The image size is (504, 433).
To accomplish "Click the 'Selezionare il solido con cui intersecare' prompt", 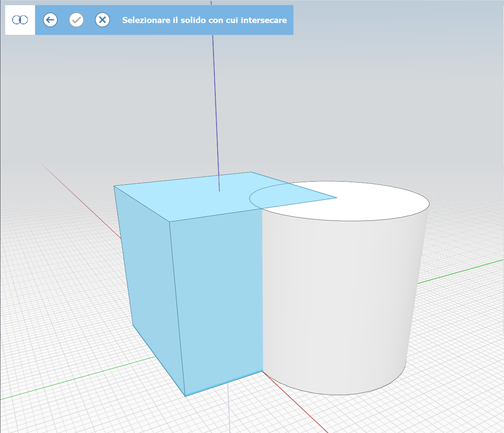I will [x=204, y=20].
